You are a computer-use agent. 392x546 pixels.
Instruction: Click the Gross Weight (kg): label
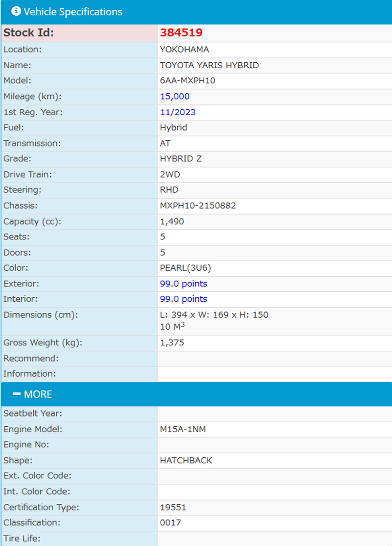pyautogui.click(x=43, y=342)
